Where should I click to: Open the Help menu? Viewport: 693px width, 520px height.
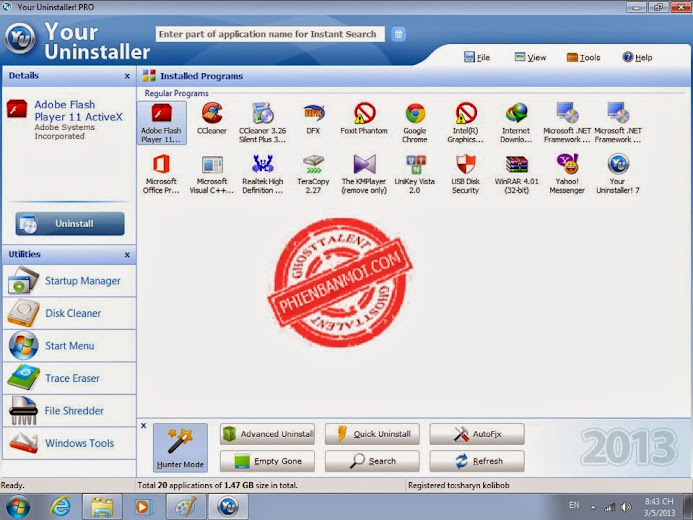click(637, 57)
